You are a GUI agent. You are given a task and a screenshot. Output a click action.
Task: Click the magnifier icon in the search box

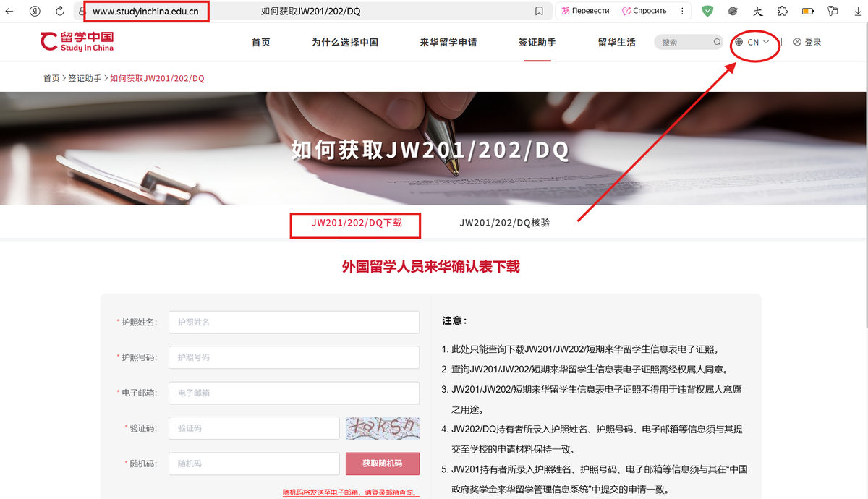[x=717, y=42]
